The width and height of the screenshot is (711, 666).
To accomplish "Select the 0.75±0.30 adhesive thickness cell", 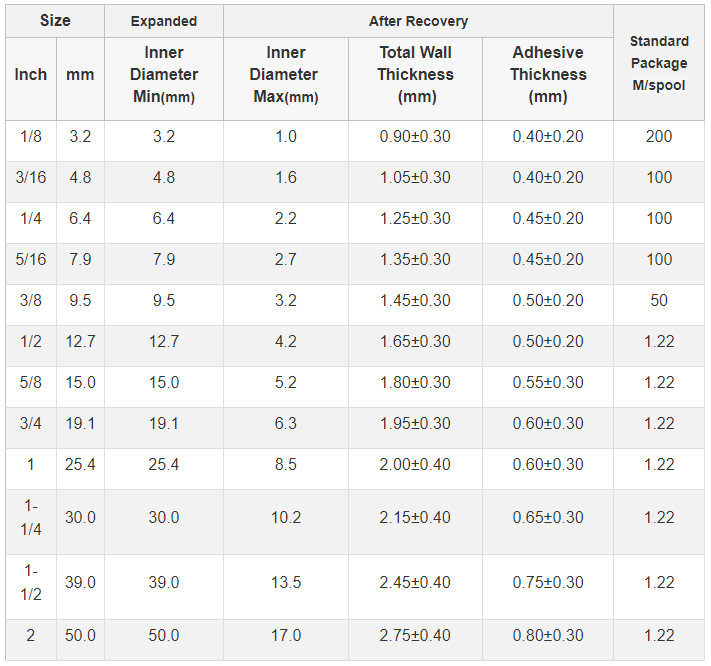I will [x=548, y=582].
